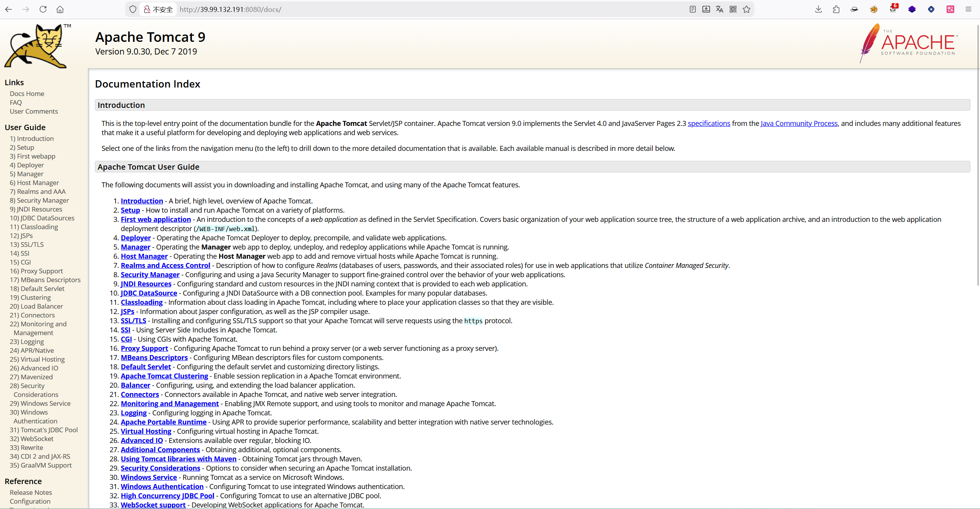The width and height of the screenshot is (980, 509).
Task: Go back to the previous page
Action: point(9,9)
